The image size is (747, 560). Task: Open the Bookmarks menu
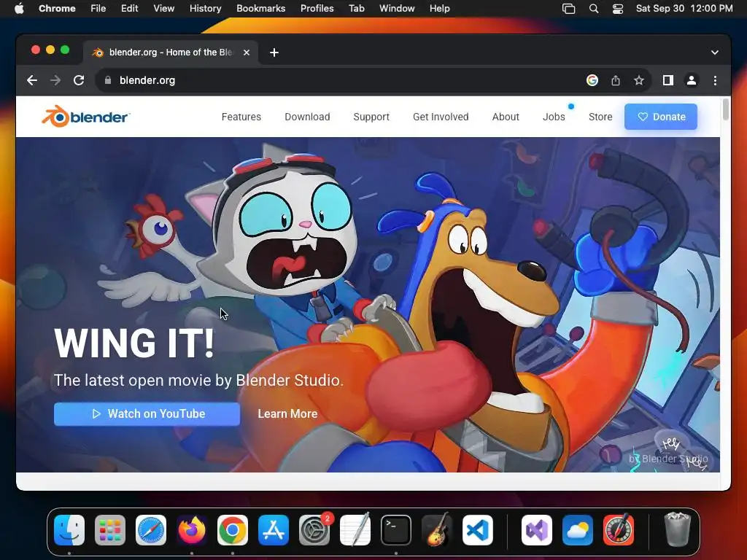(260, 9)
